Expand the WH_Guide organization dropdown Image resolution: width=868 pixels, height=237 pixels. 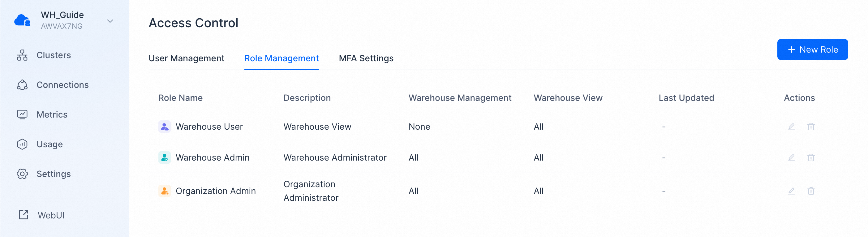coord(110,21)
